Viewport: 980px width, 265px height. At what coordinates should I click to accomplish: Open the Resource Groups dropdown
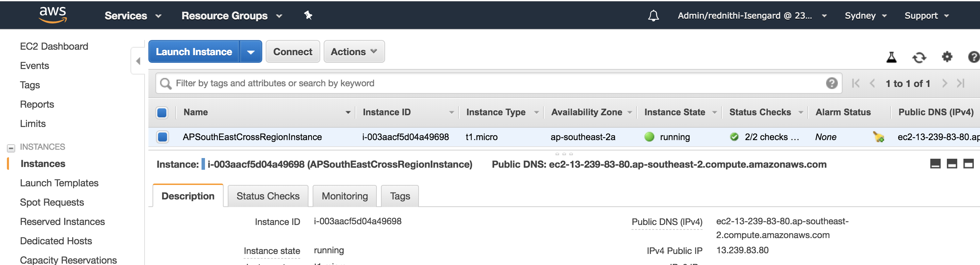click(232, 16)
